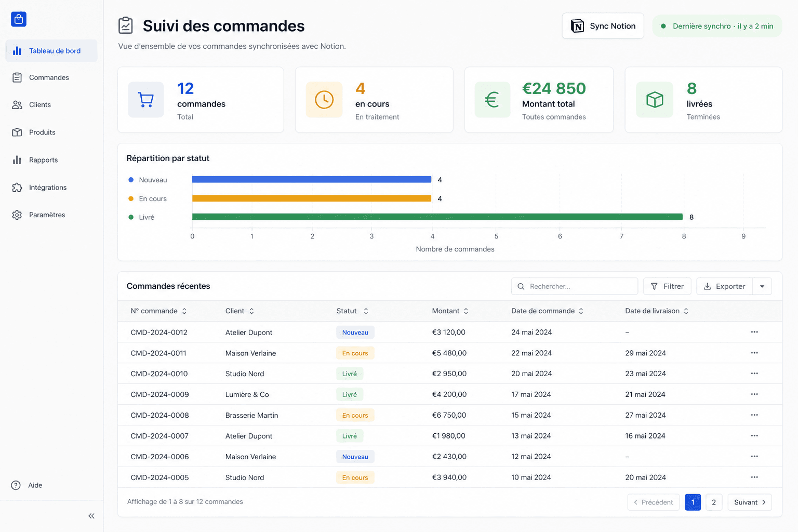Image resolution: width=798 pixels, height=532 pixels.
Task: Click order date 12 mai 2024
Action: point(531,457)
